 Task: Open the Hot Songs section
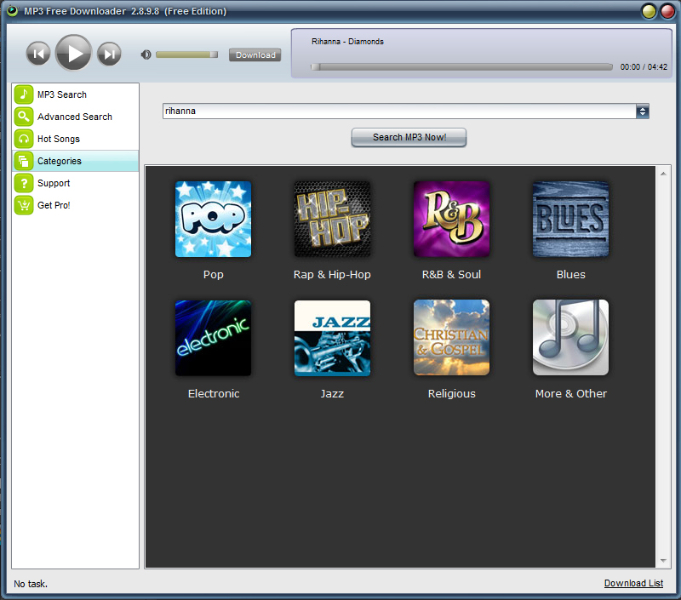click(x=58, y=139)
